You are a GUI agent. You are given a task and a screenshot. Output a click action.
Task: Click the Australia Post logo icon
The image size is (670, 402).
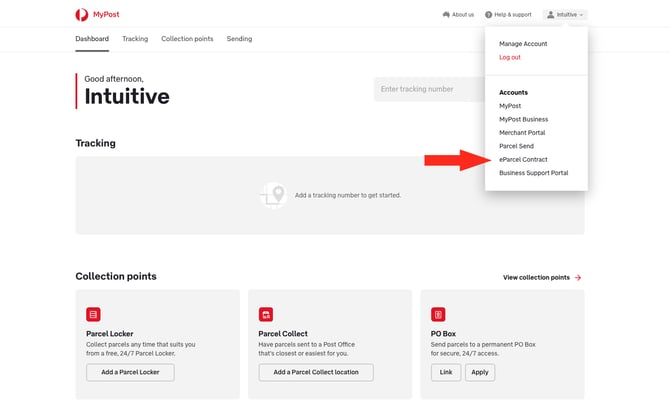(82, 15)
